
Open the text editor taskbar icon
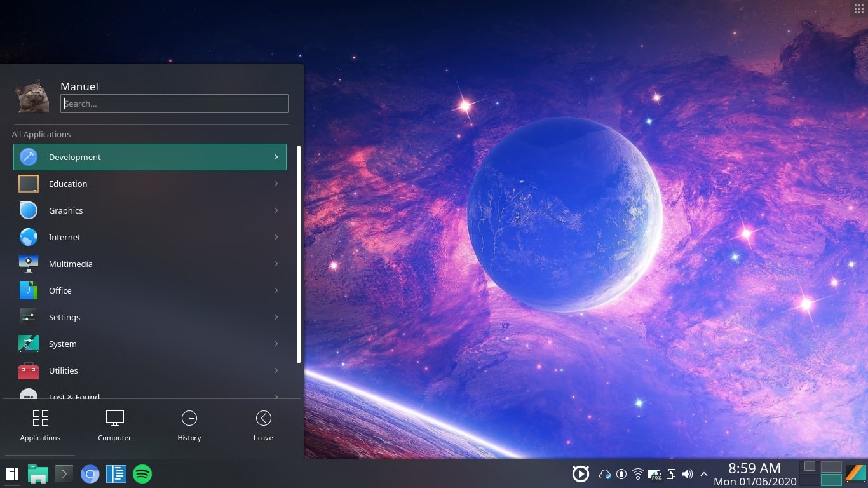(116, 474)
